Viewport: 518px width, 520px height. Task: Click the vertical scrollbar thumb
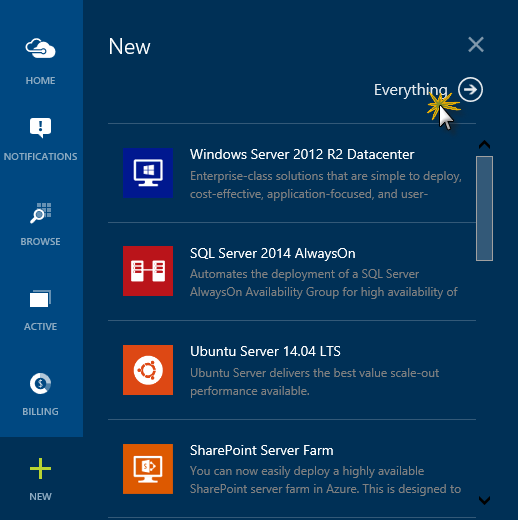[484, 208]
